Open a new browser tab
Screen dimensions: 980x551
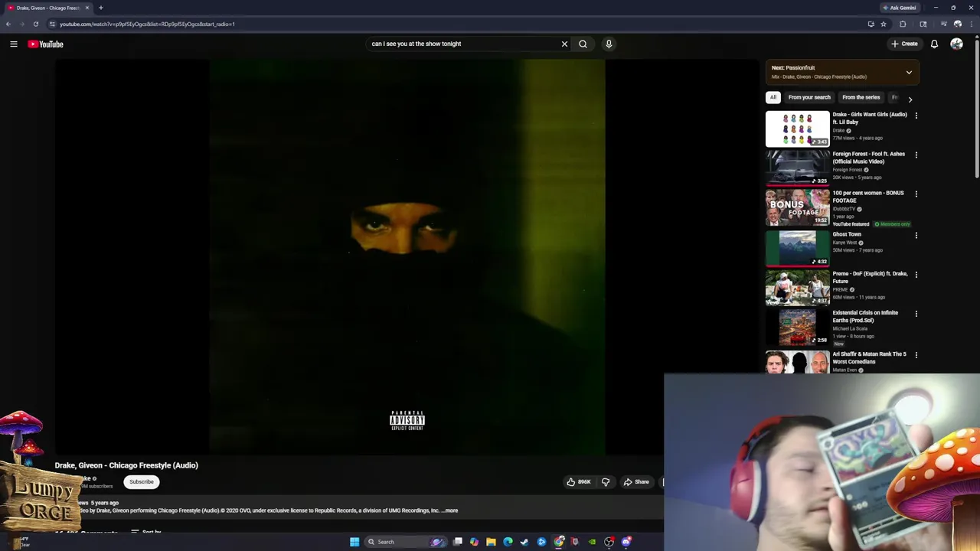pos(100,8)
